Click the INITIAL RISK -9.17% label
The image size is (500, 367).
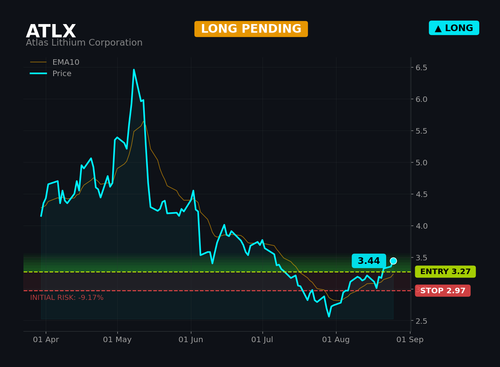[67, 298]
